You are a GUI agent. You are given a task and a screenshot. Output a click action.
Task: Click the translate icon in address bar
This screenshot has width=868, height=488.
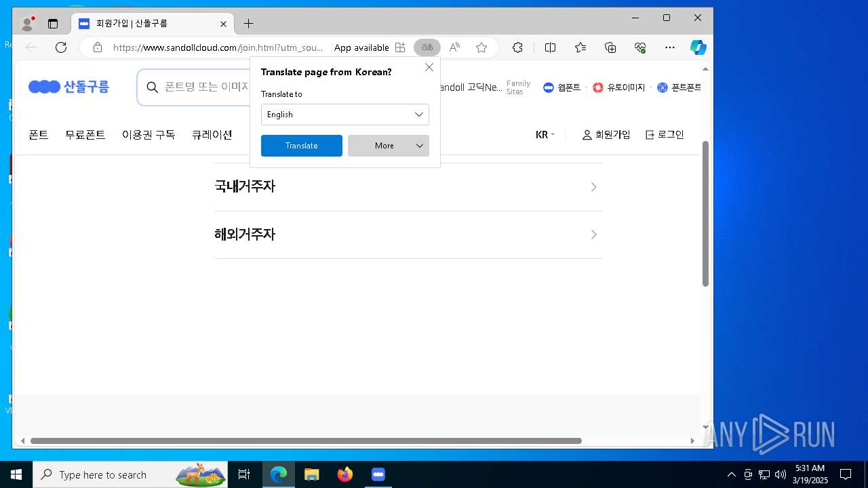coord(427,47)
